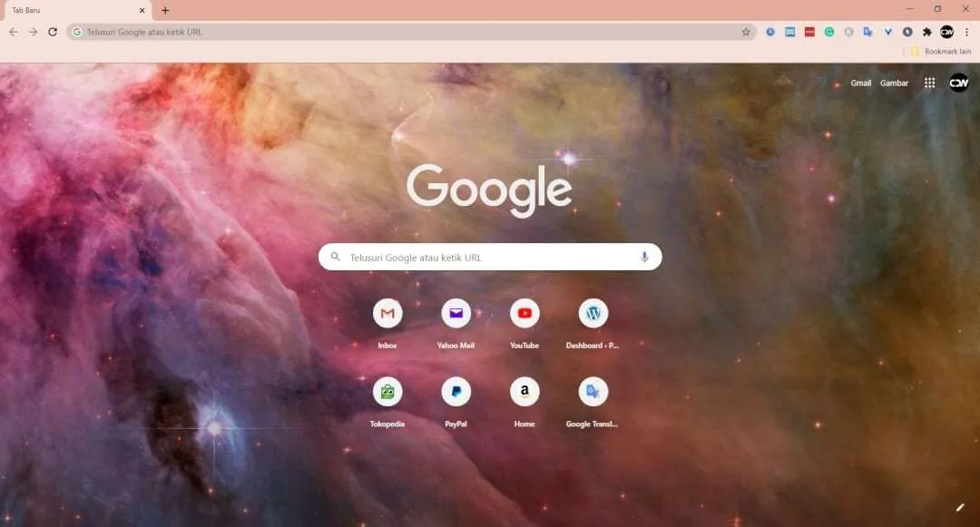The width and height of the screenshot is (980, 527).
Task: Open the Google Translate extension in toolbar
Action: pyautogui.click(x=868, y=32)
